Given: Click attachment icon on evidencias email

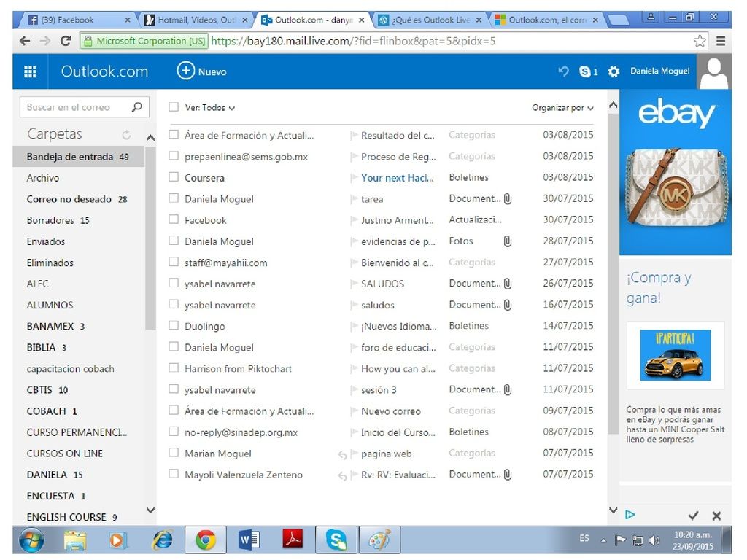Looking at the screenshot, I should click(508, 241).
